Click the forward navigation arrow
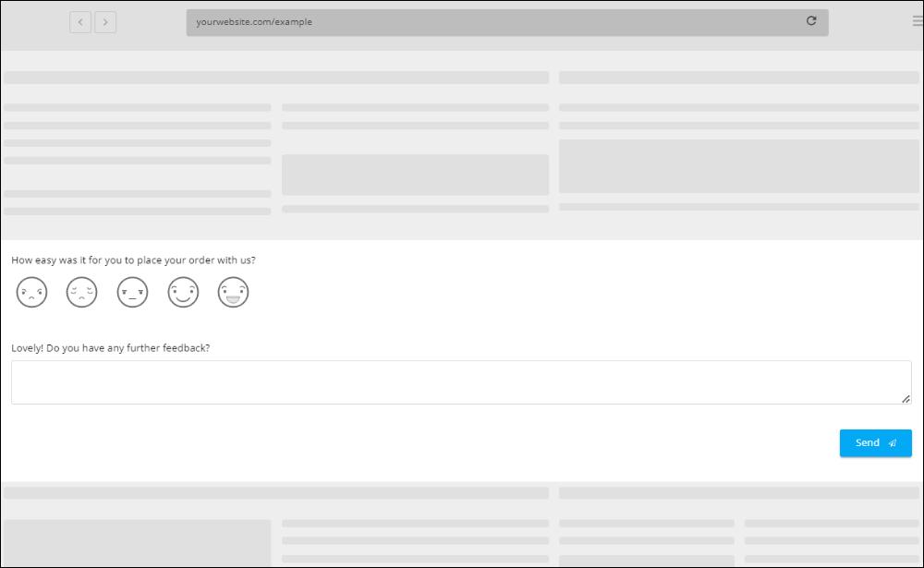This screenshot has height=568, width=924. pos(104,22)
